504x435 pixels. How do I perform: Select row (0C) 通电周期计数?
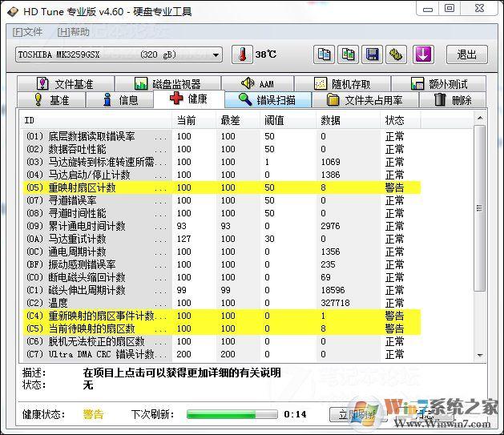pyautogui.click(x=221, y=252)
